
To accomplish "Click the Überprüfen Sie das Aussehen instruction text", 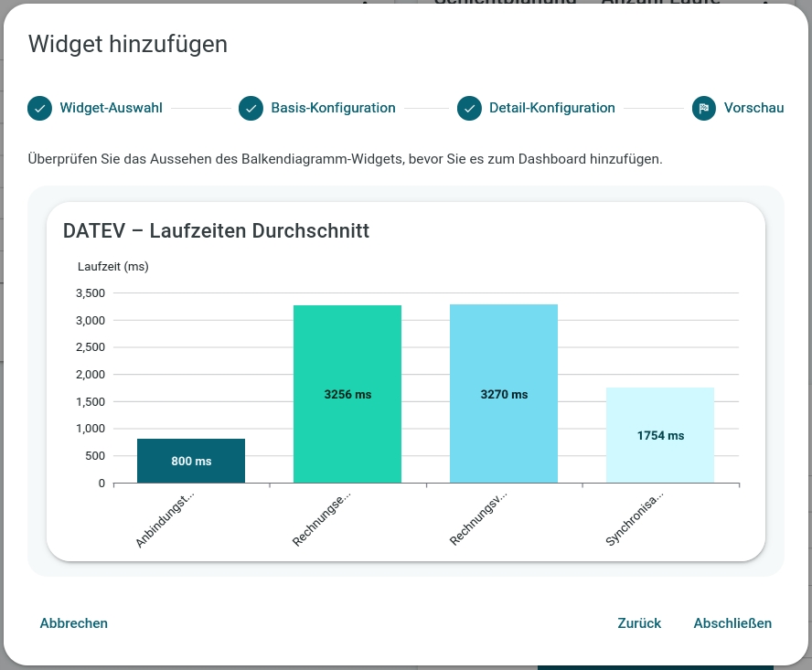I will pyautogui.click(x=345, y=159).
